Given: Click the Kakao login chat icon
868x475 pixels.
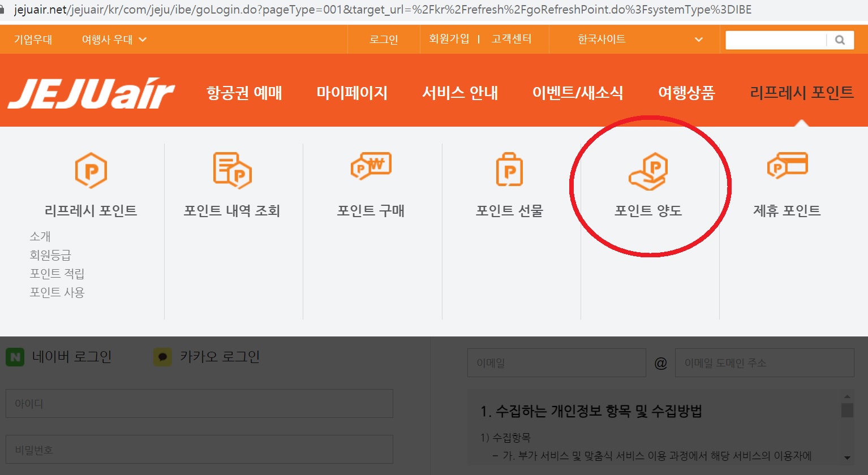Looking at the screenshot, I should point(163,357).
